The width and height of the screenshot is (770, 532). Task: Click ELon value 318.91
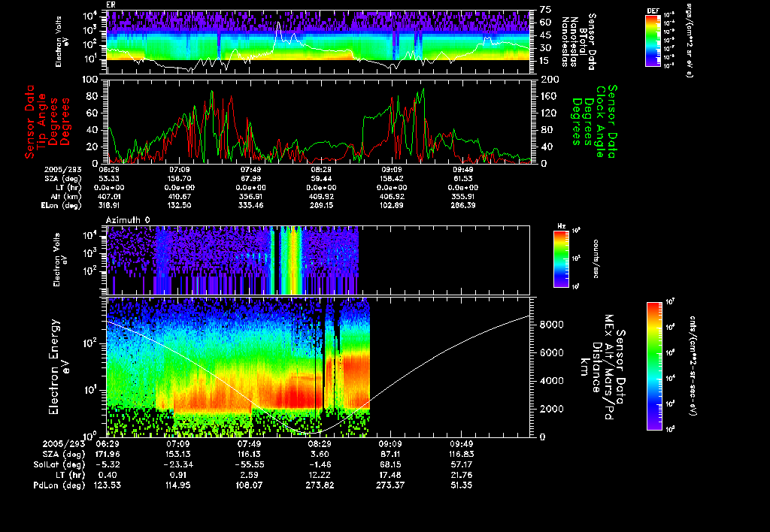point(109,206)
